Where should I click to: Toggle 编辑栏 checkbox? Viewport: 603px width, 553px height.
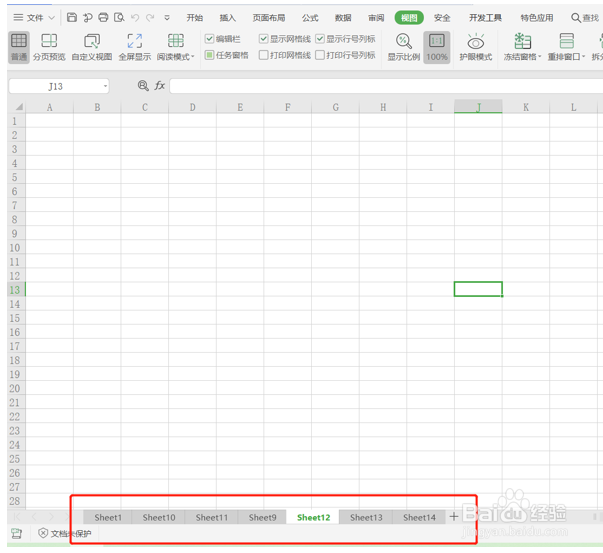point(209,39)
